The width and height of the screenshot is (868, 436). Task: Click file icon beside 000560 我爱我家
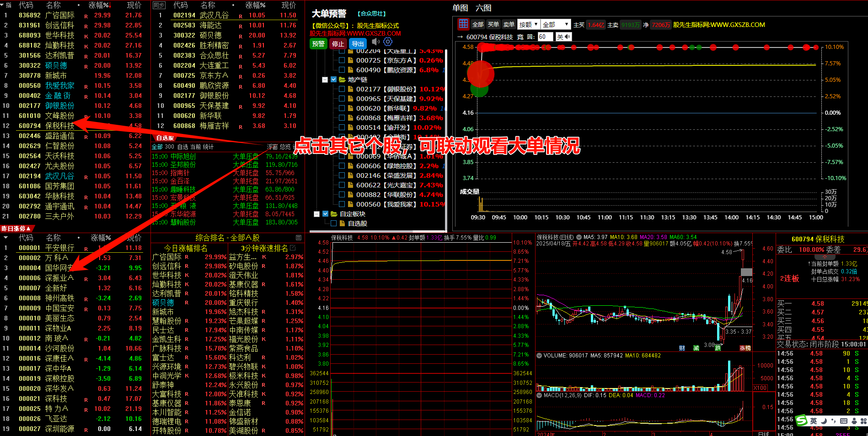(350, 204)
